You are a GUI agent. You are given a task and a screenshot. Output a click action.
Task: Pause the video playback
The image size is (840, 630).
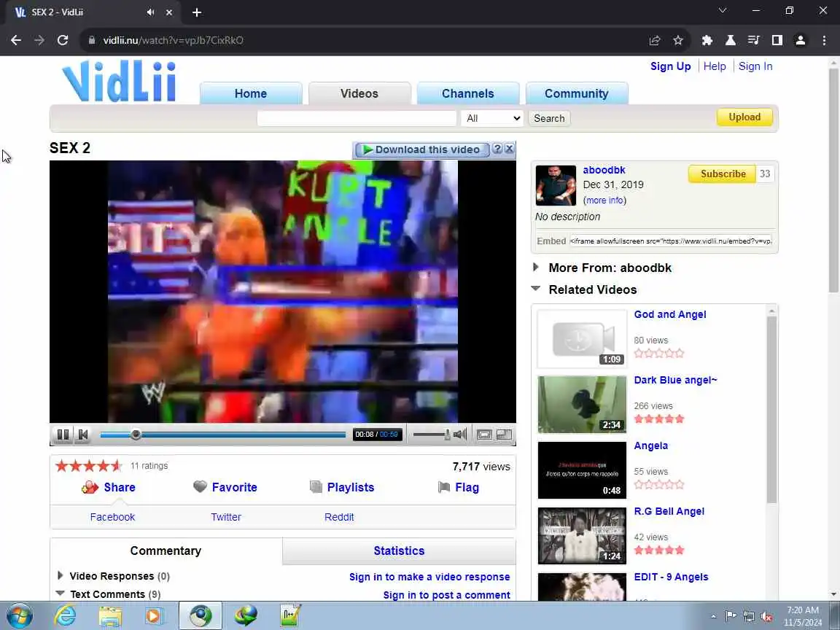63,435
